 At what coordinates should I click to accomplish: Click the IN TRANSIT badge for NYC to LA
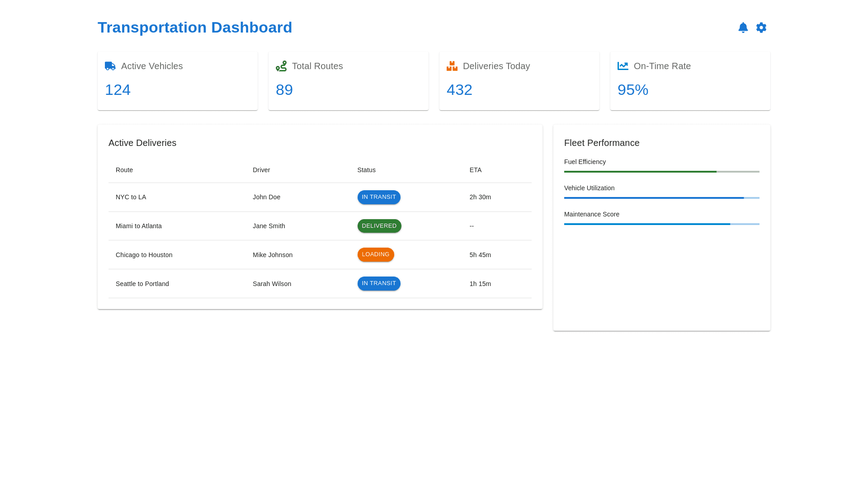click(x=379, y=197)
